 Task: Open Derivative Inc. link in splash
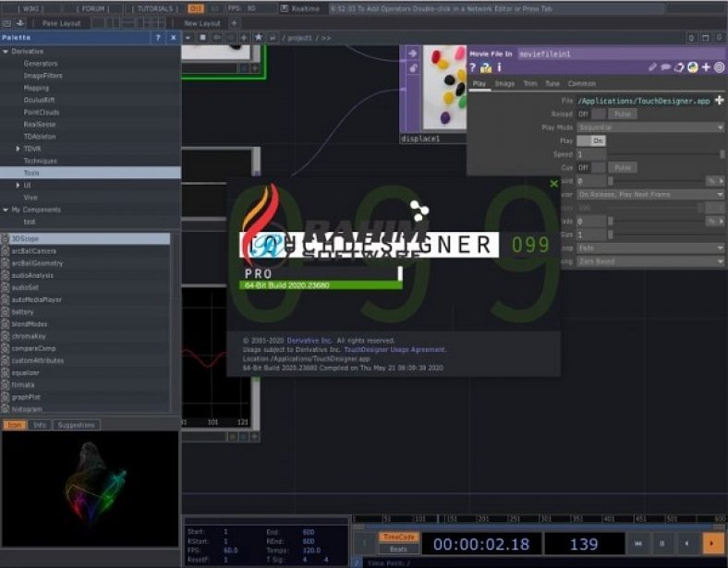(309, 341)
